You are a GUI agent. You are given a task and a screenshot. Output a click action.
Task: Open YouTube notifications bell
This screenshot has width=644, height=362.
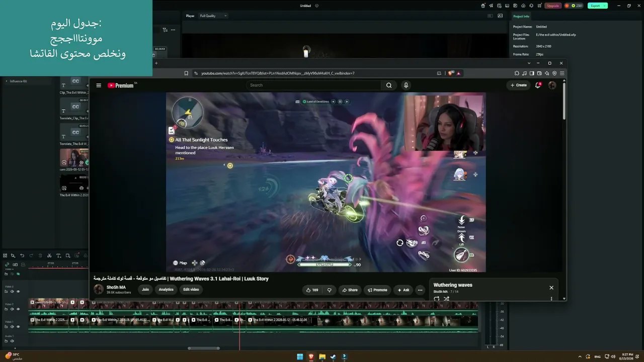[538, 85]
